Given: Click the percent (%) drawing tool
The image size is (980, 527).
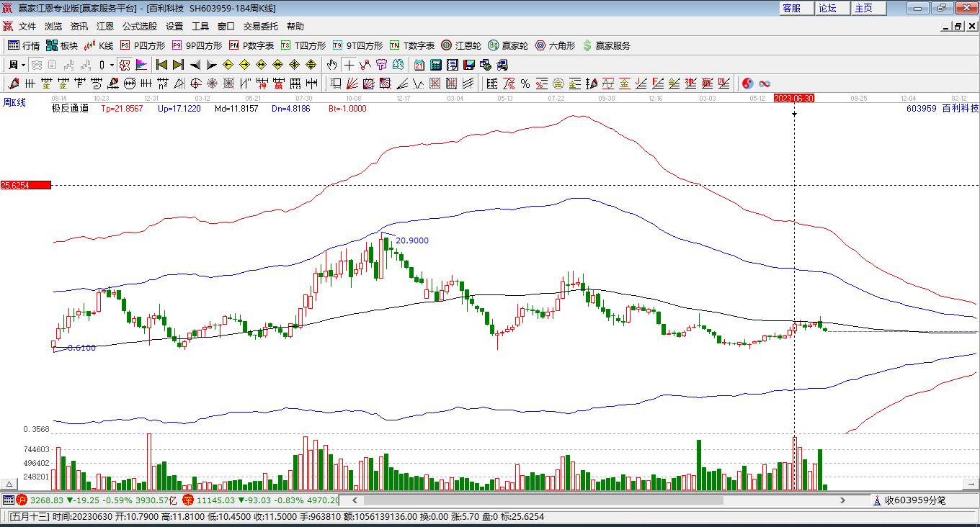Looking at the screenshot, I should [525, 84].
